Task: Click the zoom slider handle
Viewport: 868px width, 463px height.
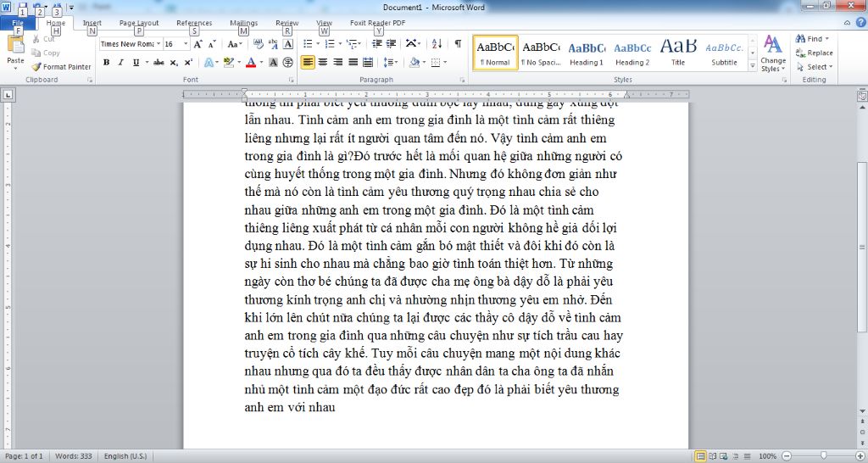Action: [x=824, y=456]
